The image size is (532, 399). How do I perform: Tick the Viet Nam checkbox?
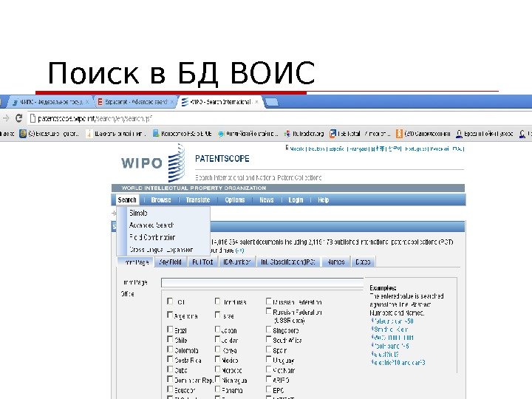click(269, 369)
